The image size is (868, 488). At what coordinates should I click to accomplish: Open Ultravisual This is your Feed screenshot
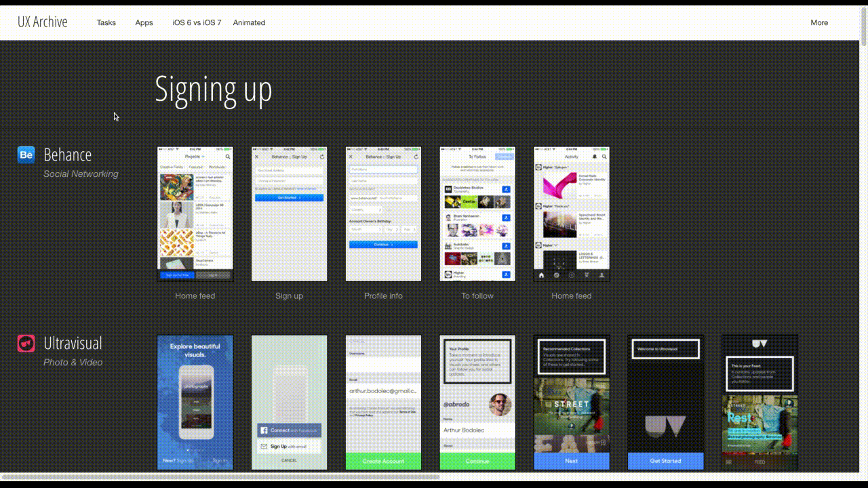click(x=759, y=402)
